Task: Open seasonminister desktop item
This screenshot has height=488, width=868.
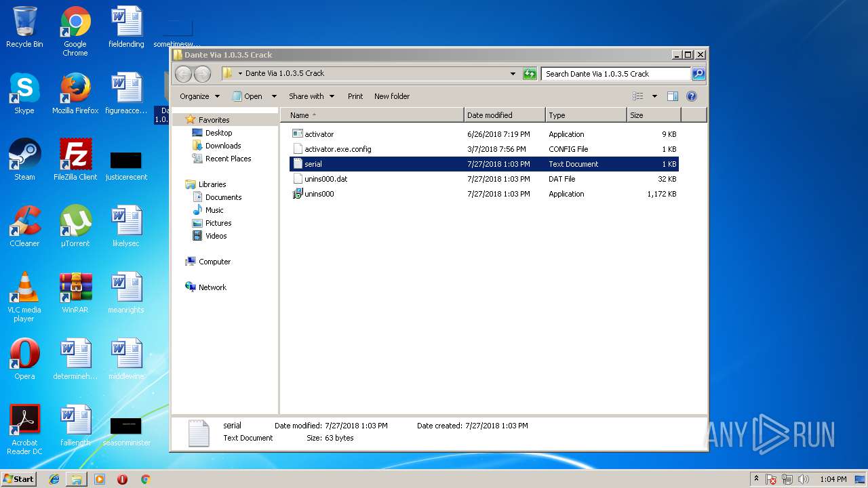Action: pos(126,432)
